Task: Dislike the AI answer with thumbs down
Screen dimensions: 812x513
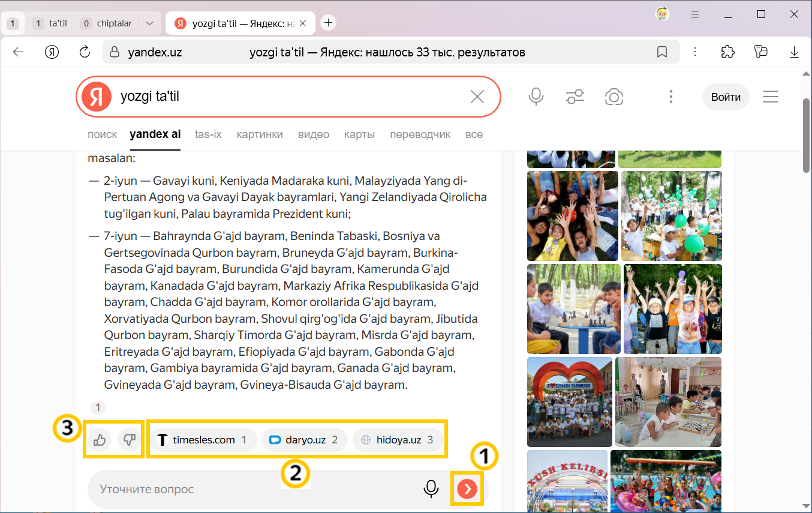Action: (129, 440)
